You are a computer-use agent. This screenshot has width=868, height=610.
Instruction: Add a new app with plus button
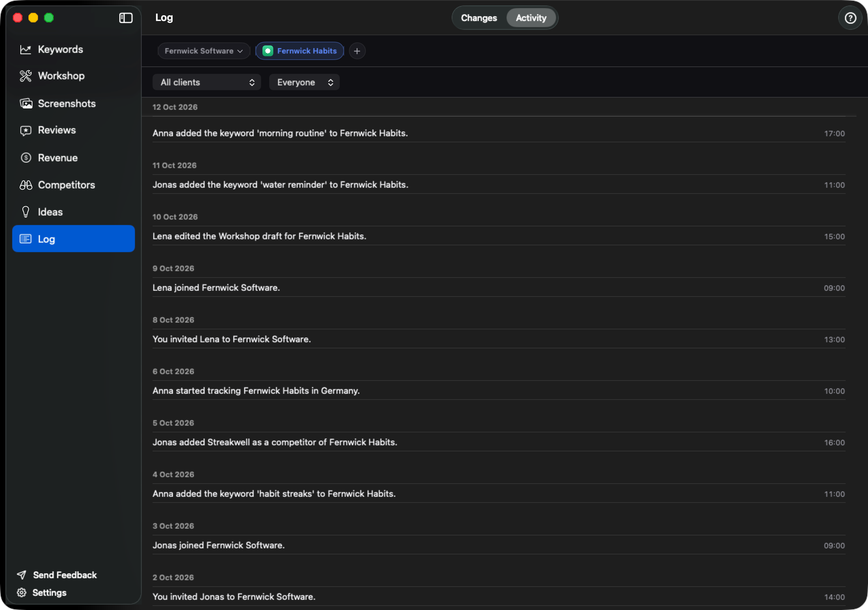pyautogui.click(x=357, y=51)
